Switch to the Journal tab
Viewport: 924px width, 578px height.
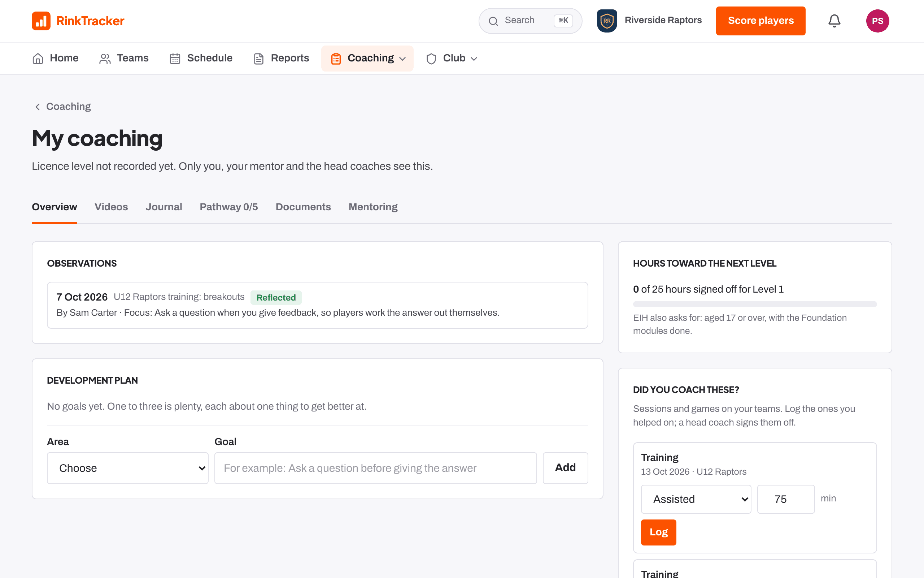point(164,207)
